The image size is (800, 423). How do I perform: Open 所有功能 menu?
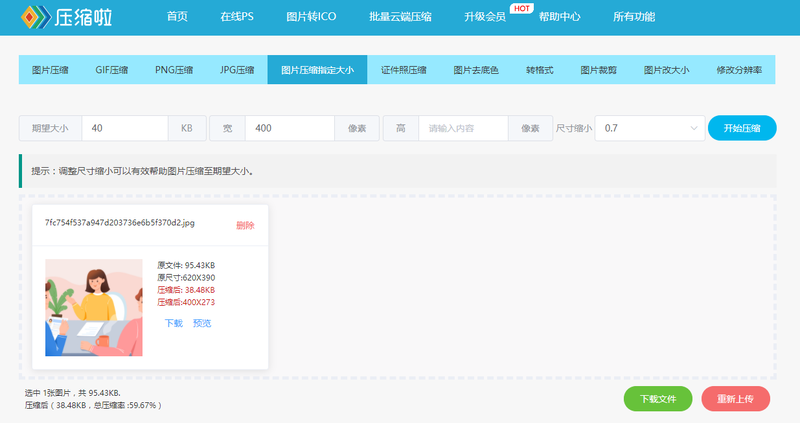(x=634, y=17)
